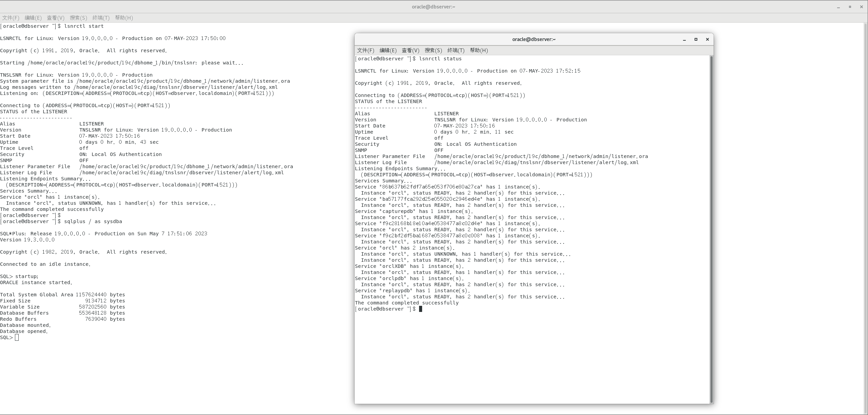Open 帮助(H) menu in the front terminal

(x=479, y=51)
